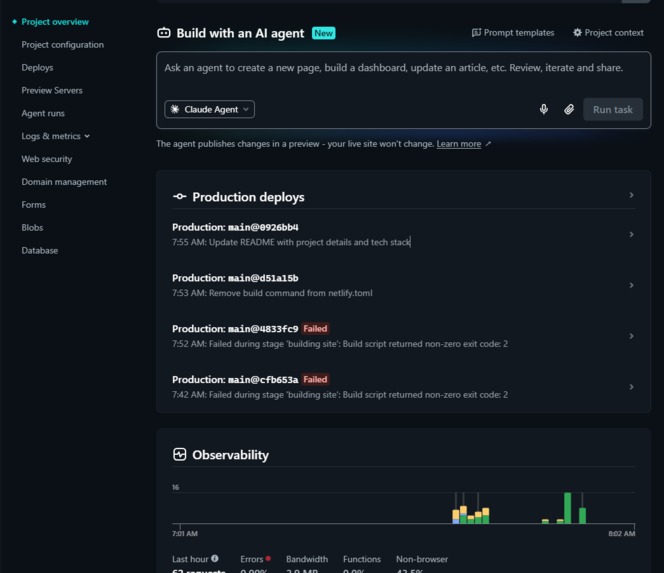This screenshot has width=664, height=573.
Task: Open Blobs in sidebar
Action: (x=32, y=227)
